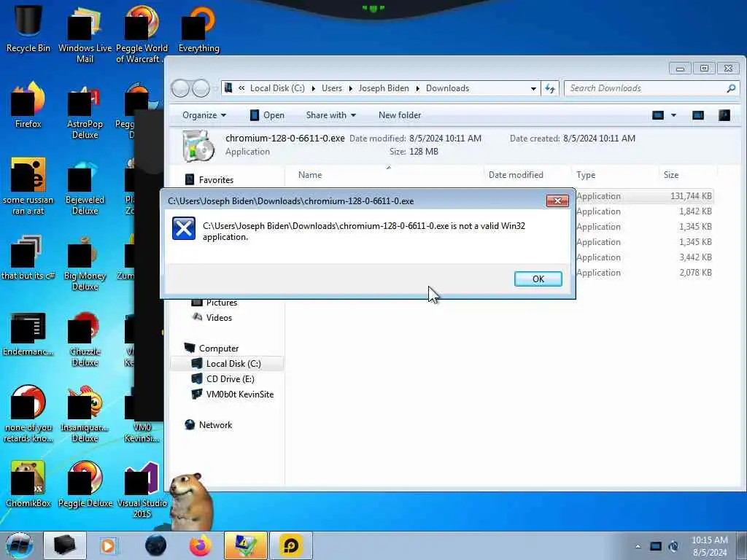This screenshot has height=560, width=747.
Task: Click the Explorer Back button
Action: click(181, 88)
